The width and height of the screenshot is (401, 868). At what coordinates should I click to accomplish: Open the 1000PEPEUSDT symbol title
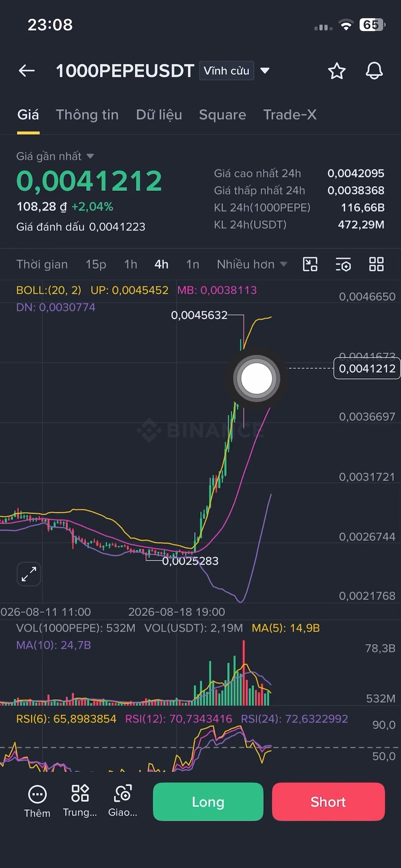125,71
